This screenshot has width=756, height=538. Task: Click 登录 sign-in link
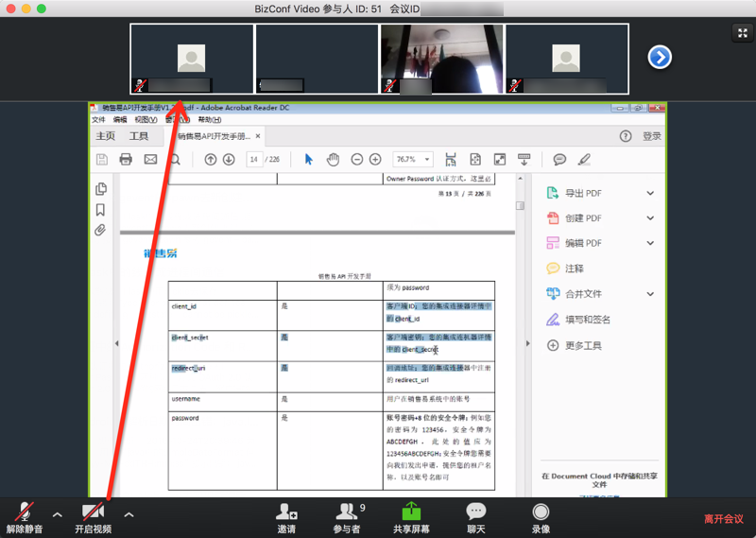pyautogui.click(x=651, y=136)
